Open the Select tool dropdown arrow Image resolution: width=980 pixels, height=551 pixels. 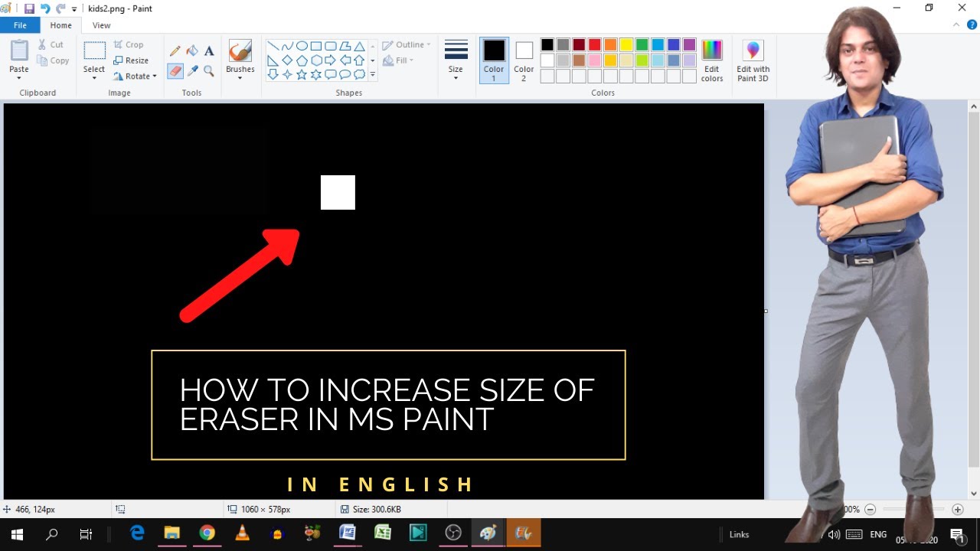click(94, 78)
